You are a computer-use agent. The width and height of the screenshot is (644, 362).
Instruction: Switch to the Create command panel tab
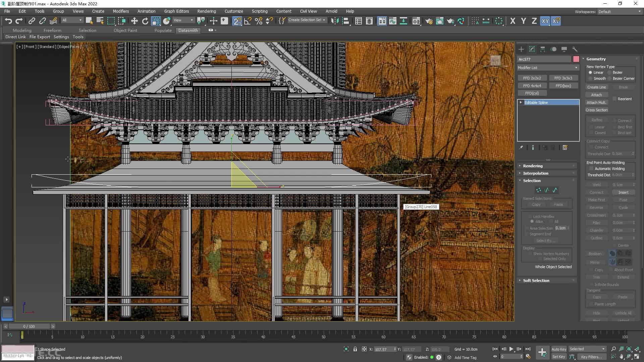(521, 49)
